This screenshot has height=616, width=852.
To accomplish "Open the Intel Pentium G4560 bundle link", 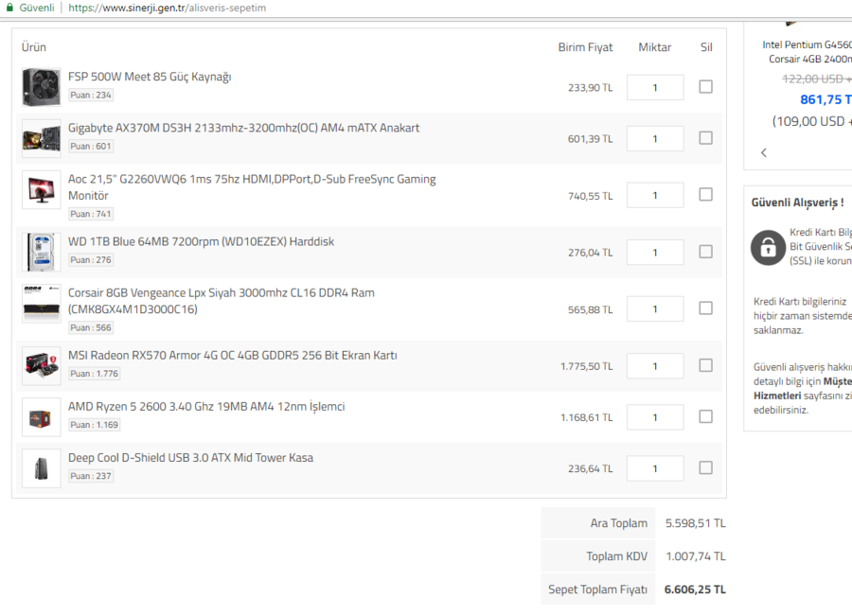I will point(807,44).
